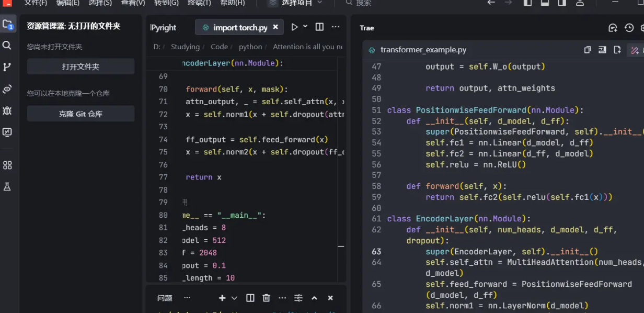Image resolution: width=644 pixels, height=313 pixels.
Task: Click the Open Folder (打开文件夹) button
Action: [x=80, y=66]
